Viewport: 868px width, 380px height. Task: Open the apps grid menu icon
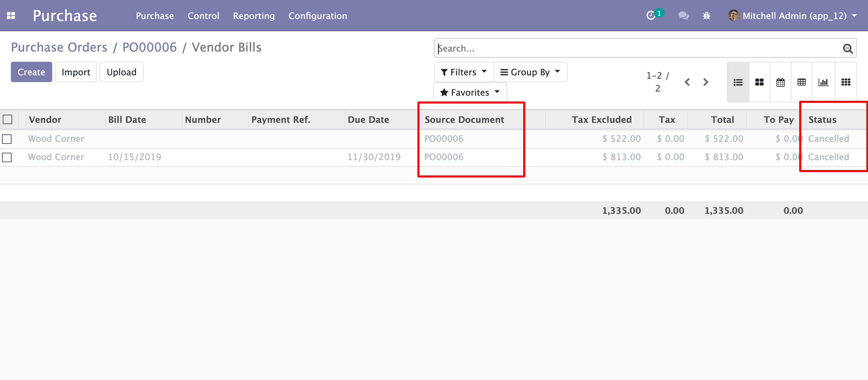[11, 16]
